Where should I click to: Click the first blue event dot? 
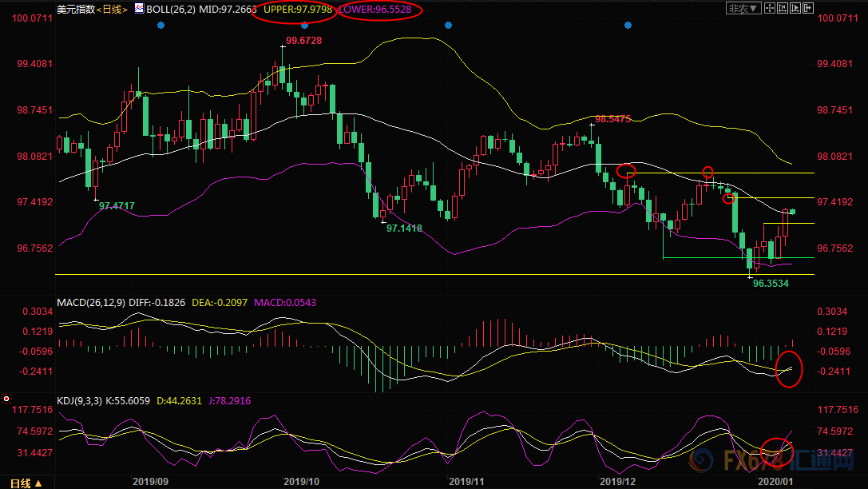[161, 26]
